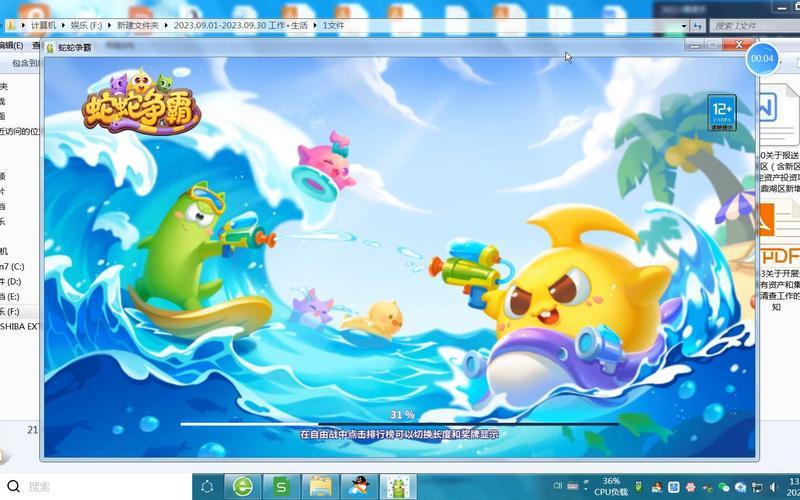Click the 36% CPU负载 indicator

pyautogui.click(x=611, y=487)
